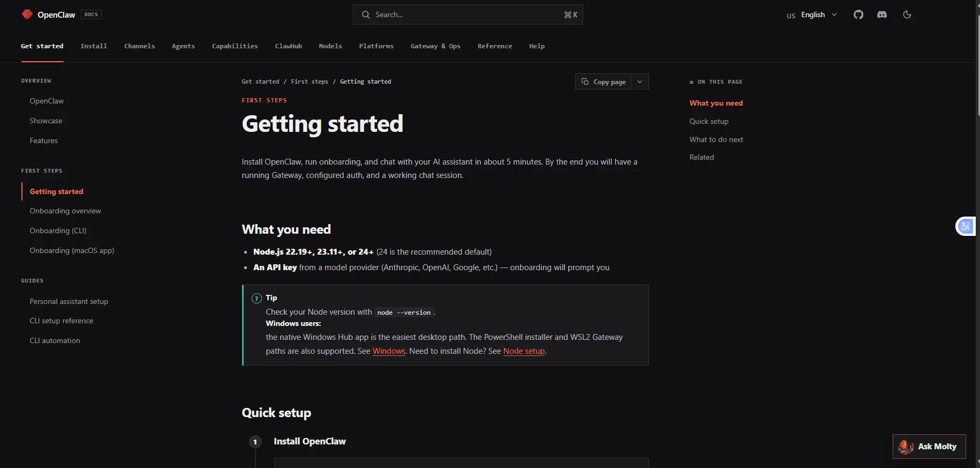The height and width of the screenshot is (468, 980).
Task: Jump to Quick setup section
Action: click(x=709, y=121)
